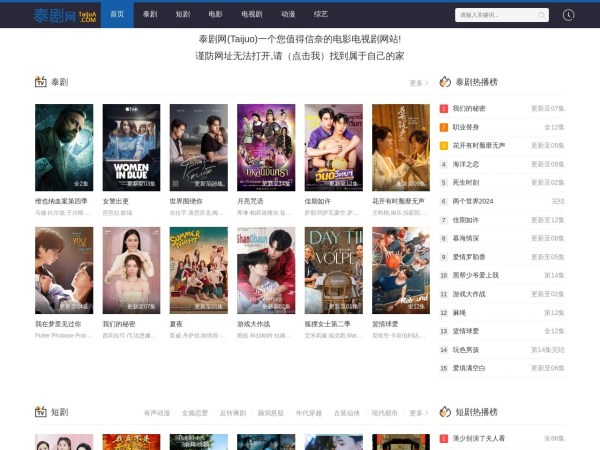
Task: Open the 世界围绕你 poster
Action: click(199, 147)
